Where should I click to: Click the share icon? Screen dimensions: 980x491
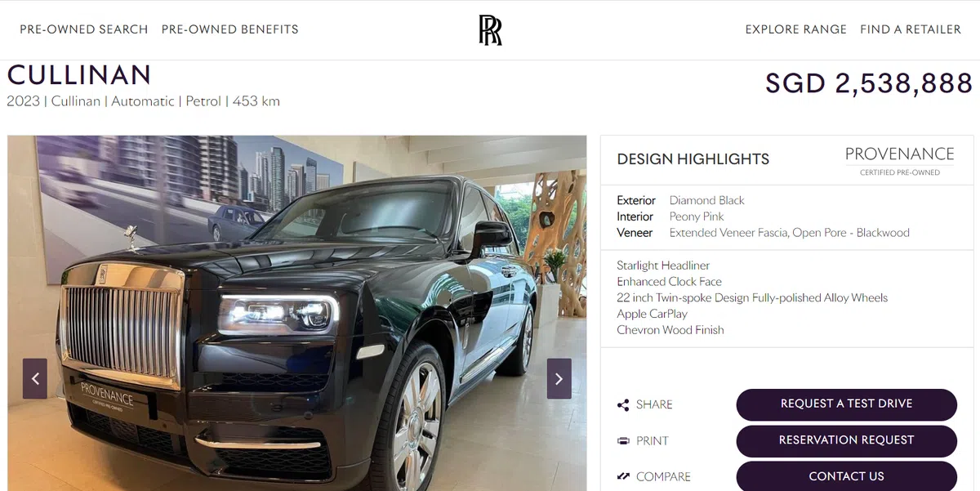pos(623,404)
